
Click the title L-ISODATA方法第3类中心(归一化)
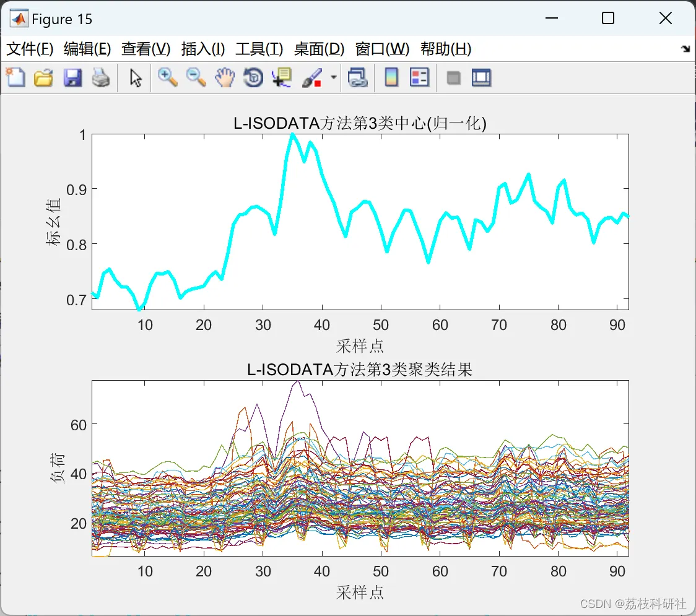click(x=360, y=123)
